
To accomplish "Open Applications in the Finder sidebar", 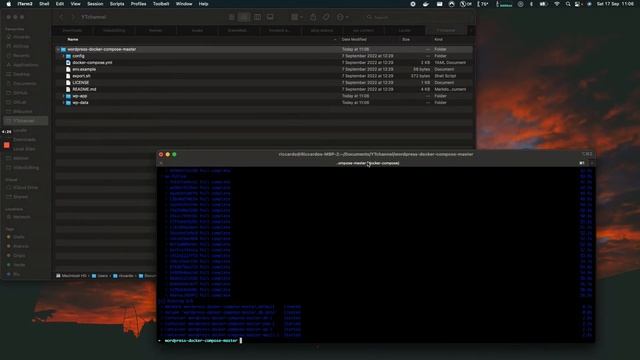I will click(25, 65).
